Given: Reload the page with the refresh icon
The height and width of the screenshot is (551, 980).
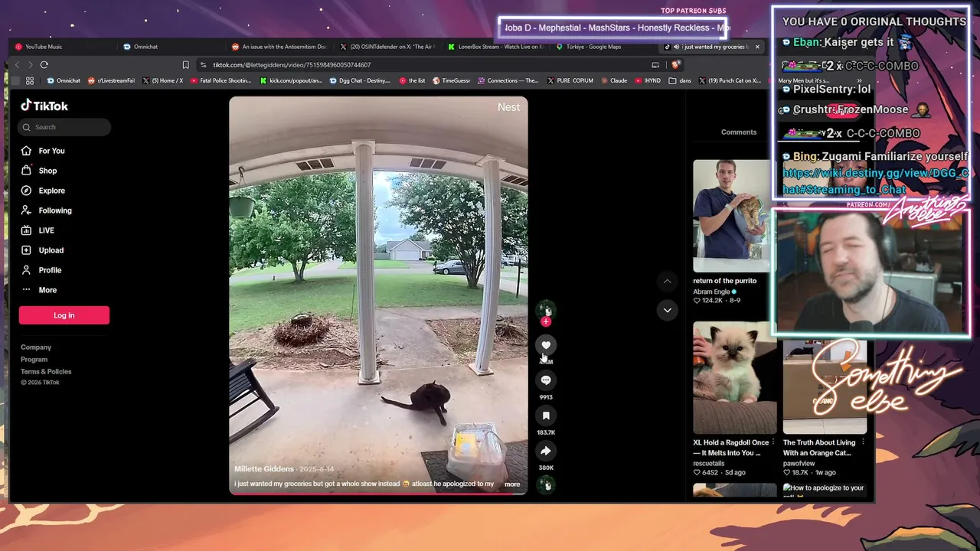Looking at the screenshot, I should coord(44,65).
